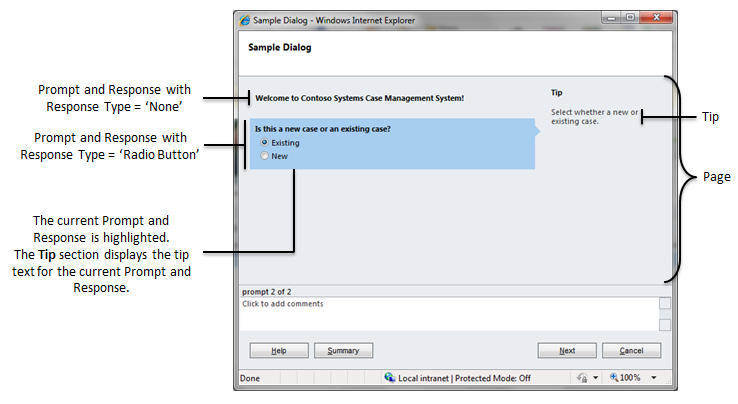Click 'Local intranet | Protected Mode: Off' text
The width and height of the screenshot is (738, 404).
464,378
